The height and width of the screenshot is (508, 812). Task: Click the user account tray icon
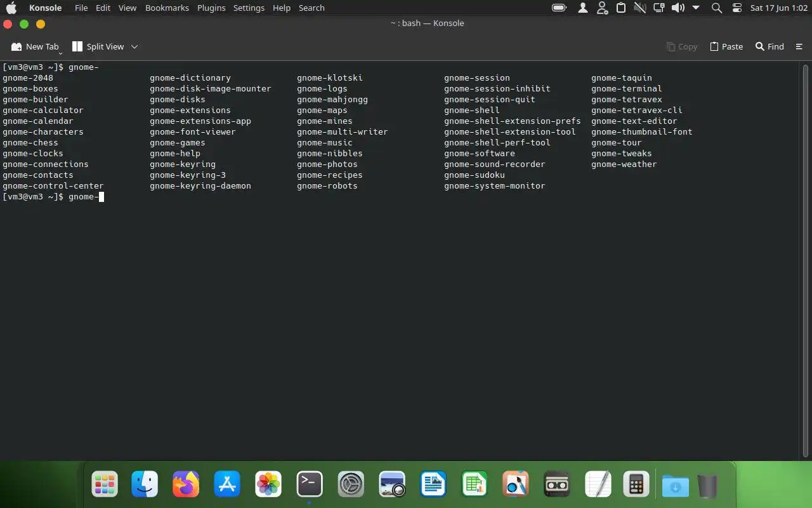tap(583, 8)
